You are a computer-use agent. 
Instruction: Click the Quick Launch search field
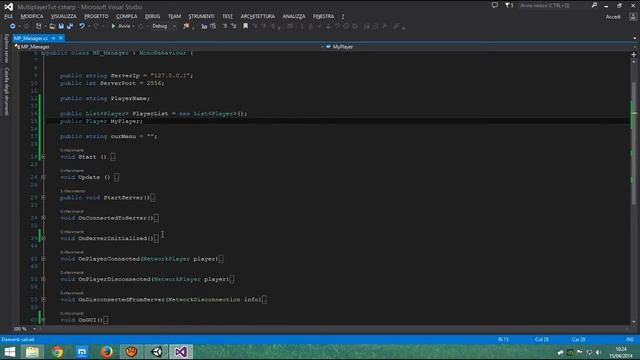point(553,5)
